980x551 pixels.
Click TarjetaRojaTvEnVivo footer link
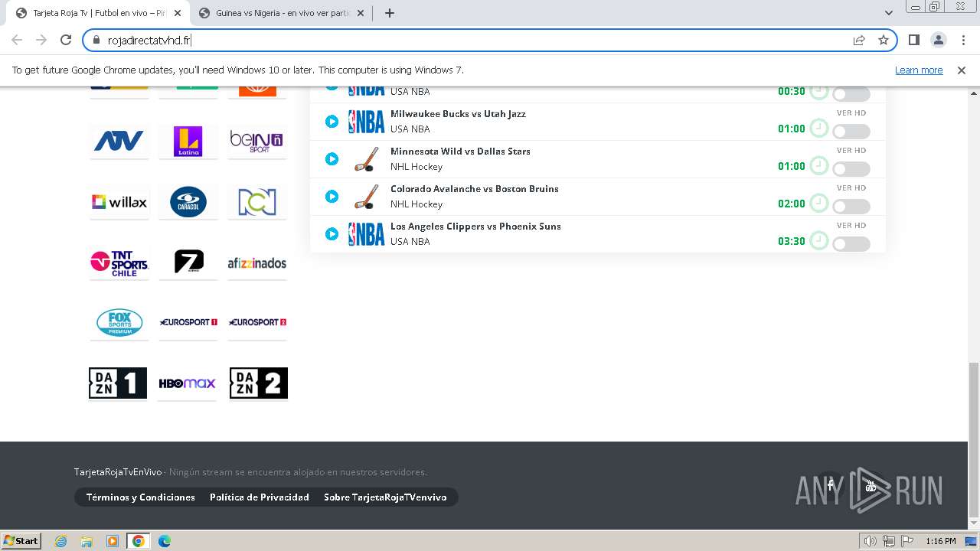pyautogui.click(x=118, y=472)
